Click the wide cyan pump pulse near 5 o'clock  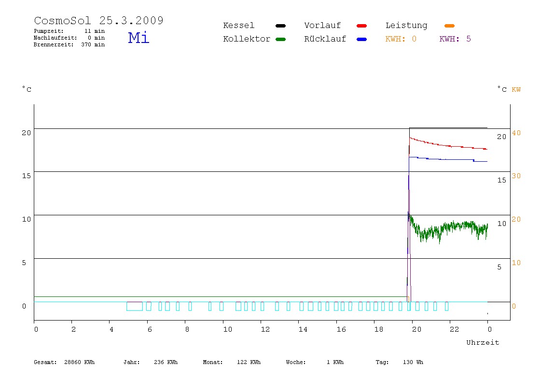135,306
